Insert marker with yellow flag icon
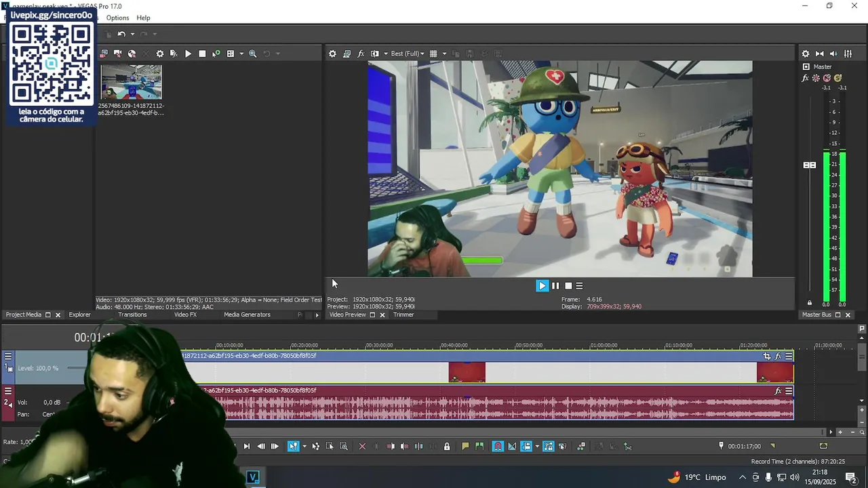Screen dimensions: 868x488 pyautogui.click(x=465, y=446)
